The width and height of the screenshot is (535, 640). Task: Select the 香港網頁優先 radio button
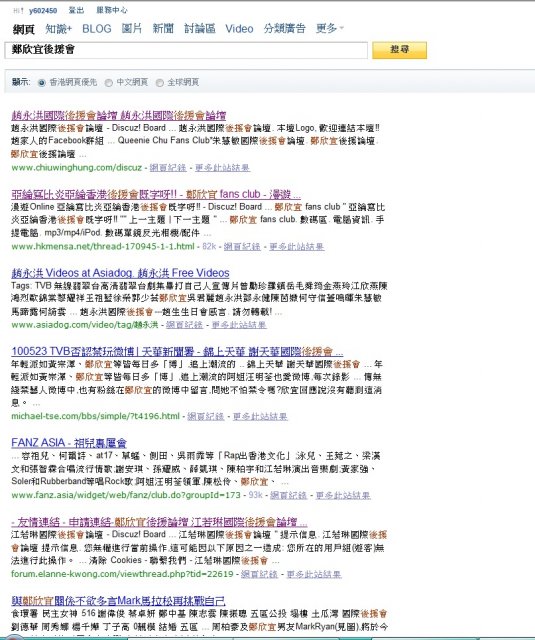click(42, 82)
